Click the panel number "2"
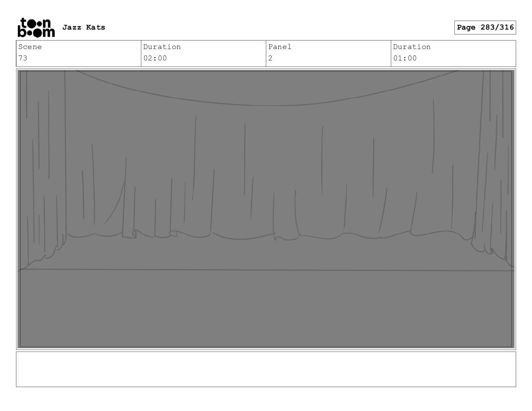The image size is (532, 411). pos(270,58)
